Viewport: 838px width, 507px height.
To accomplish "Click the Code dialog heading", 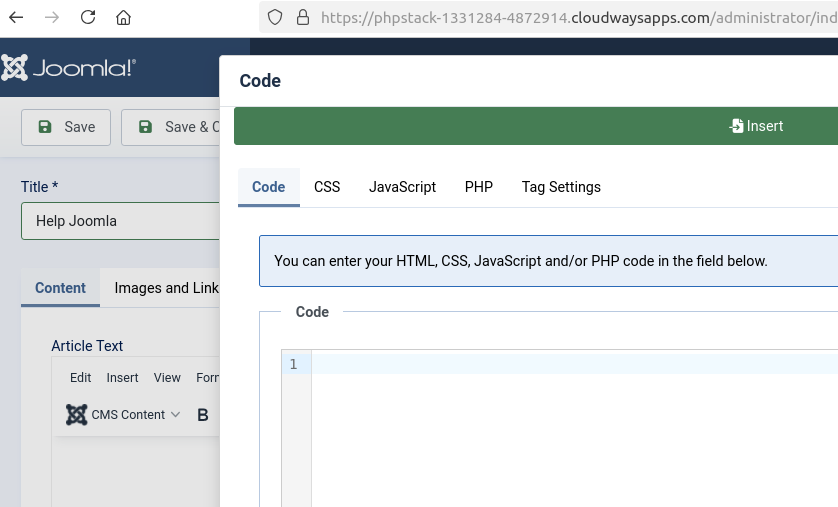I will click(260, 81).
